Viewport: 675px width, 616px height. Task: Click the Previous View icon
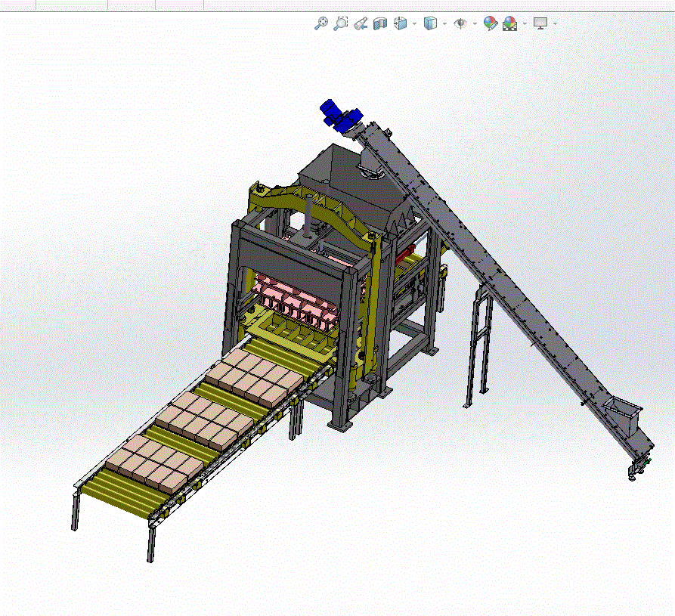361,23
